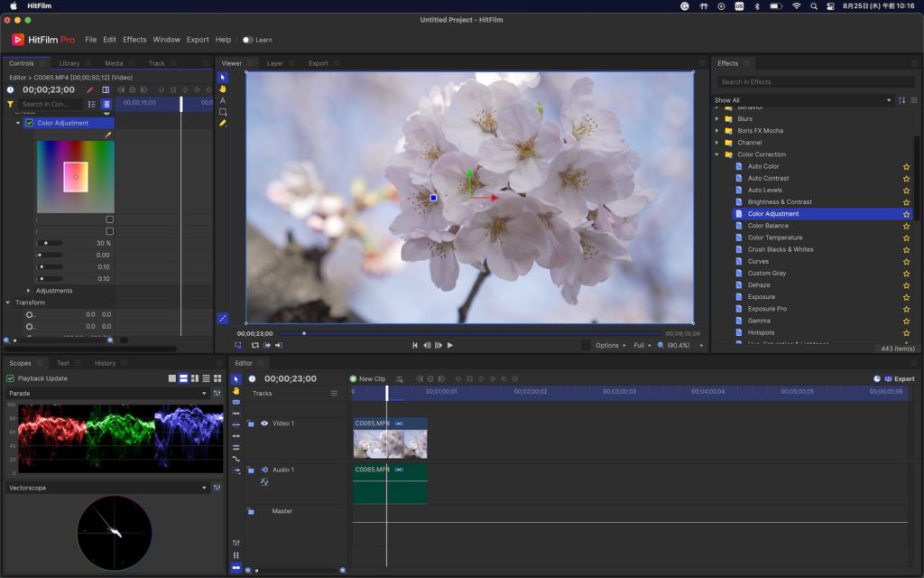Screen dimensions: 924x578
Task: Select the Hand tool in the Viewer
Action: [x=223, y=89]
